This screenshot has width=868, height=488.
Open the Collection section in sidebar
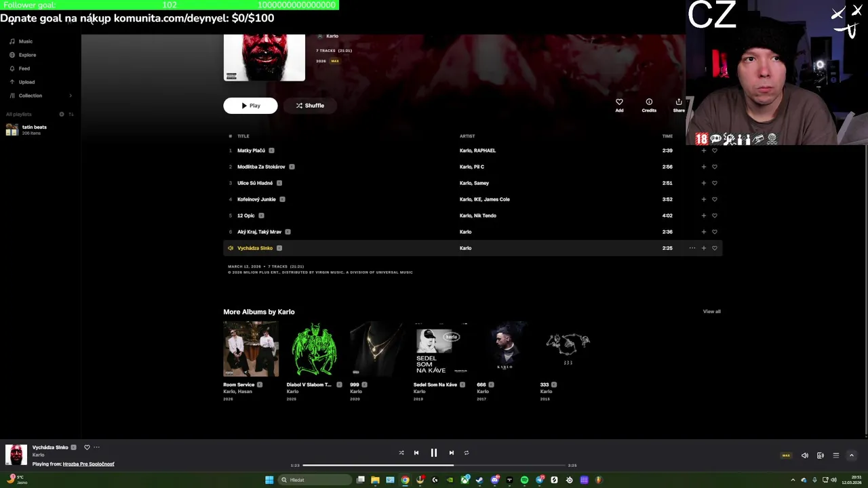click(x=26, y=96)
